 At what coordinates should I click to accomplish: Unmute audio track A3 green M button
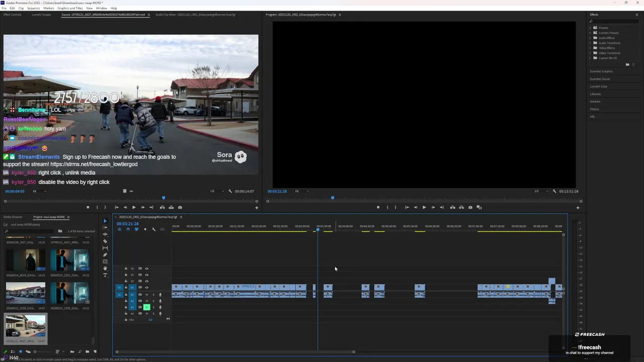147,307
